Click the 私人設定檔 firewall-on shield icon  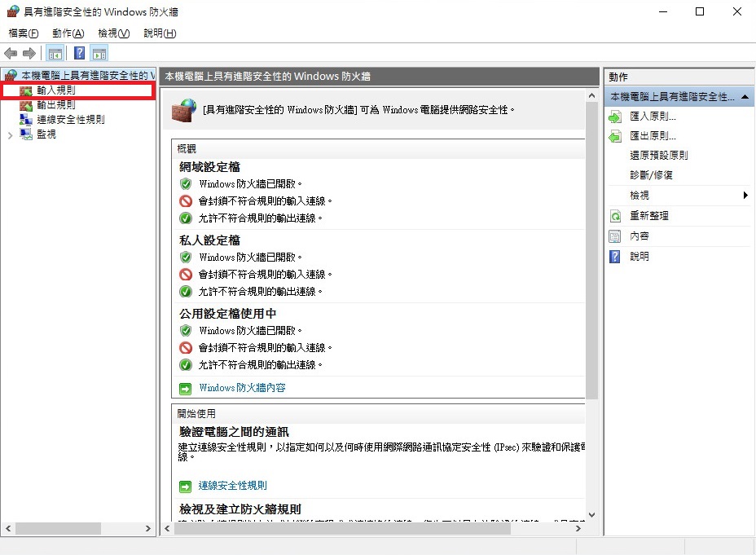click(186, 257)
